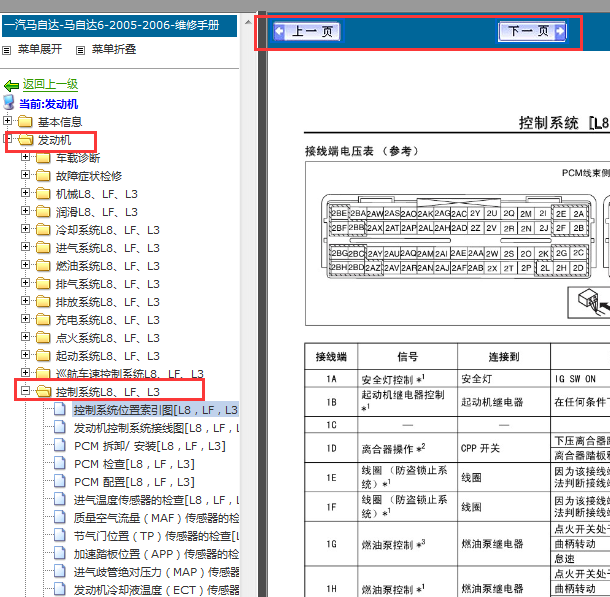Screen dimensions: 610x597
Task: Click the computer icon beside 当前:发动机
Action: (9, 103)
